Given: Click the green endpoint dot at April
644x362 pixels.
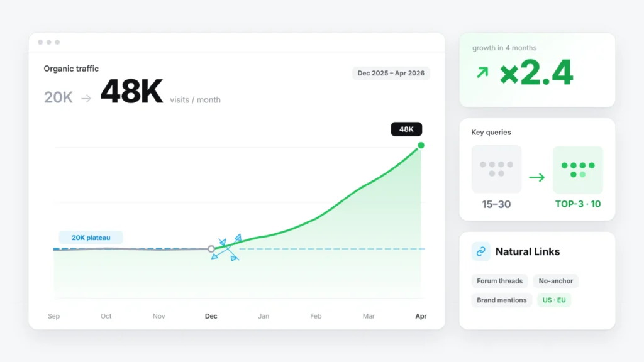Looking at the screenshot, I should click(x=421, y=145).
